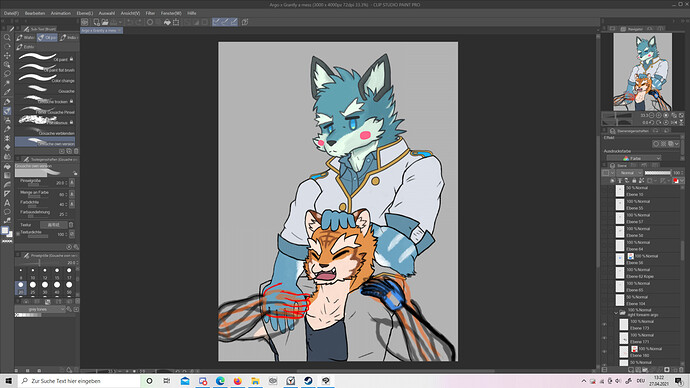This screenshot has width=690, height=388.
Task: Select the Zoom magnifier tool
Action: tap(7, 37)
